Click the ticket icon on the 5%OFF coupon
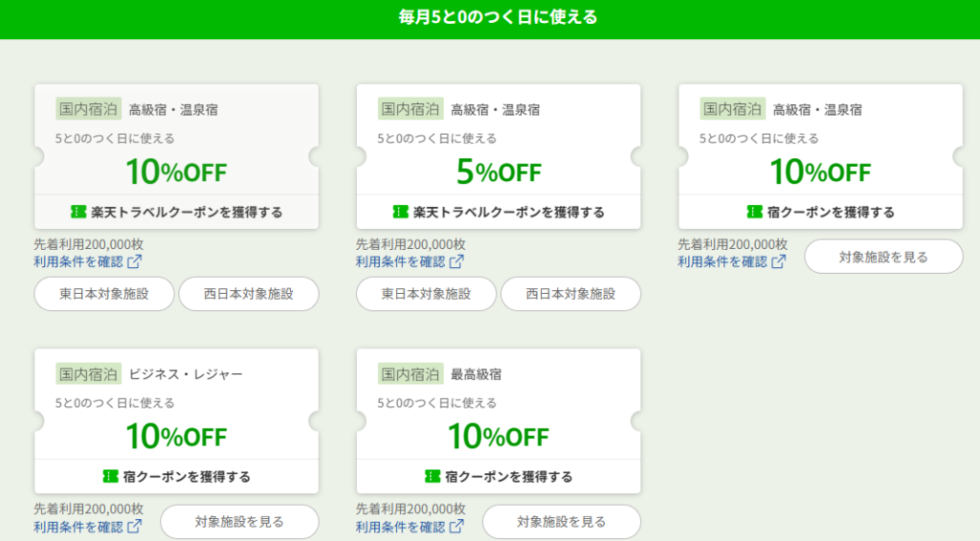The height and width of the screenshot is (541, 980). [400, 212]
